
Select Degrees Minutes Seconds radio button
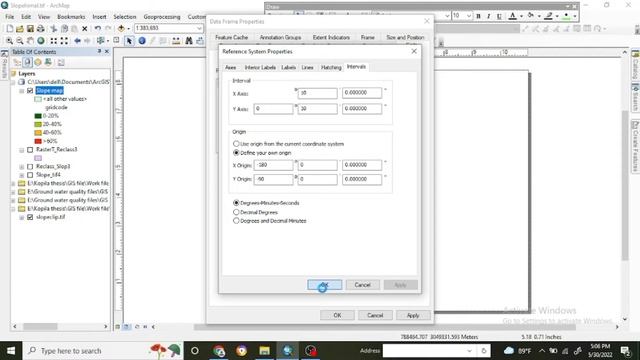tap(236, 203)
